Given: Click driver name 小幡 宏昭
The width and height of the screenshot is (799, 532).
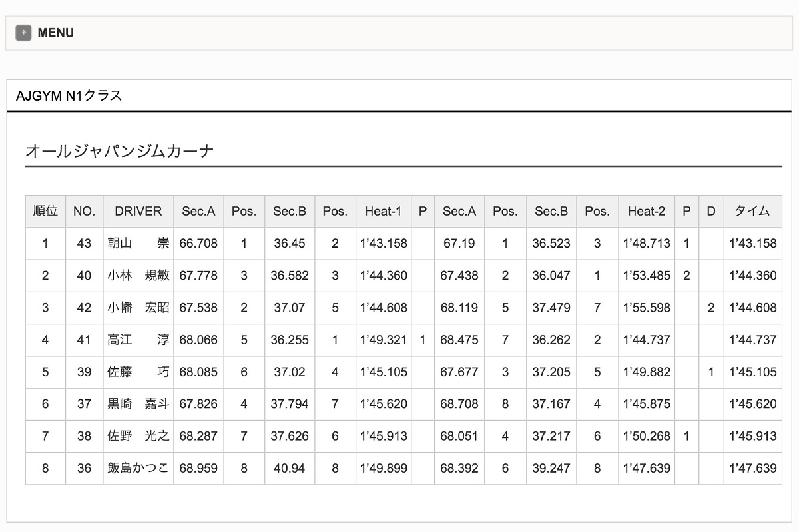Looking at the screenshot, I should pyautogui.click(x=138, y=308).
